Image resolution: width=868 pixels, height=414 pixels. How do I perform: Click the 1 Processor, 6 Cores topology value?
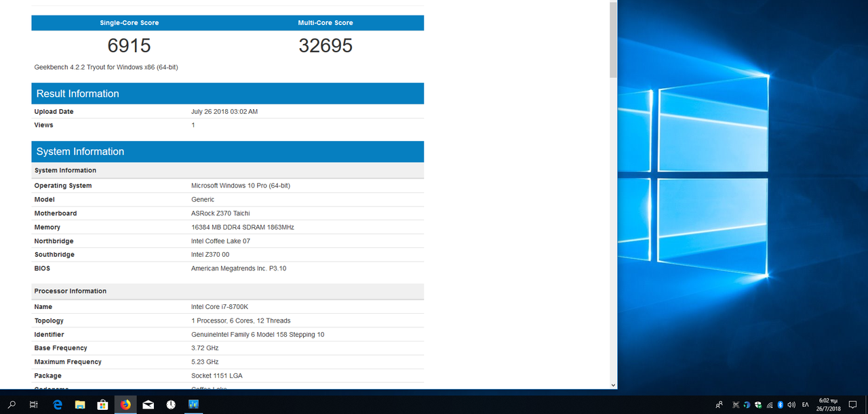pyautogui.click(x=241, y=321)
